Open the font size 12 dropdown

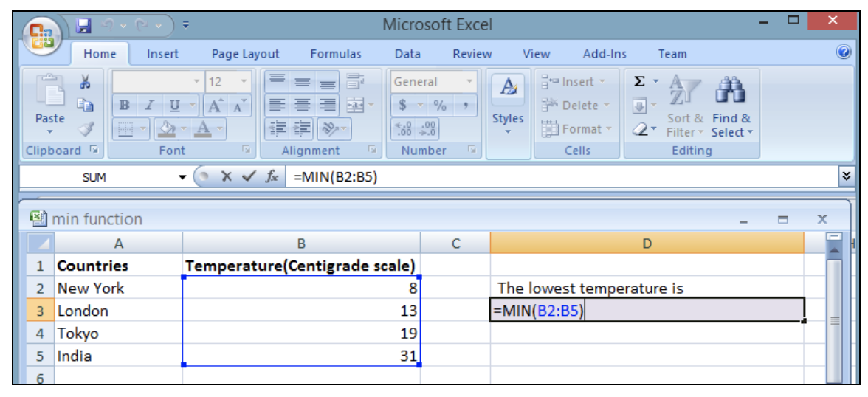(x=244, y=82)
